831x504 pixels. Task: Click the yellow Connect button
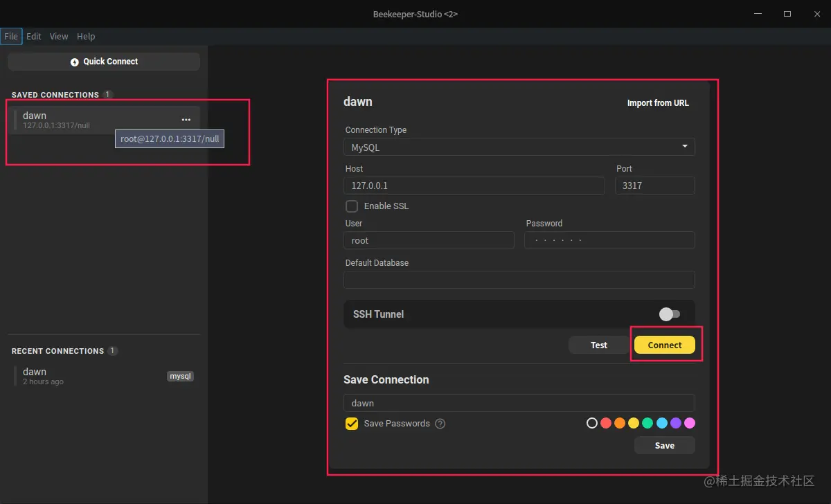(665, 345)
